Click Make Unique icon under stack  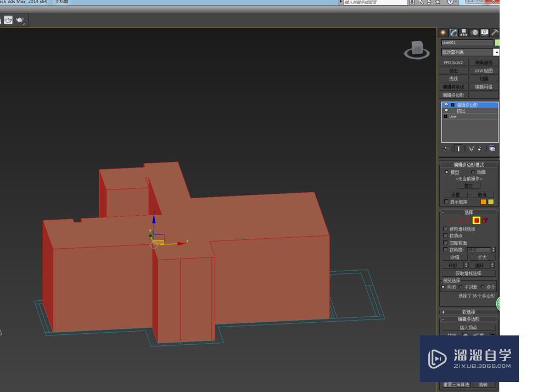[471, 149]
